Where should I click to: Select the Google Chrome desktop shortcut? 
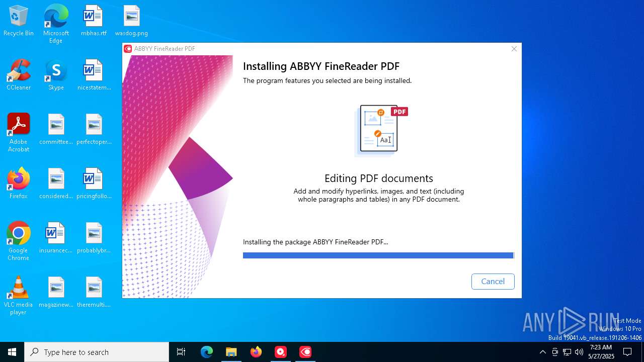(19, 241)
